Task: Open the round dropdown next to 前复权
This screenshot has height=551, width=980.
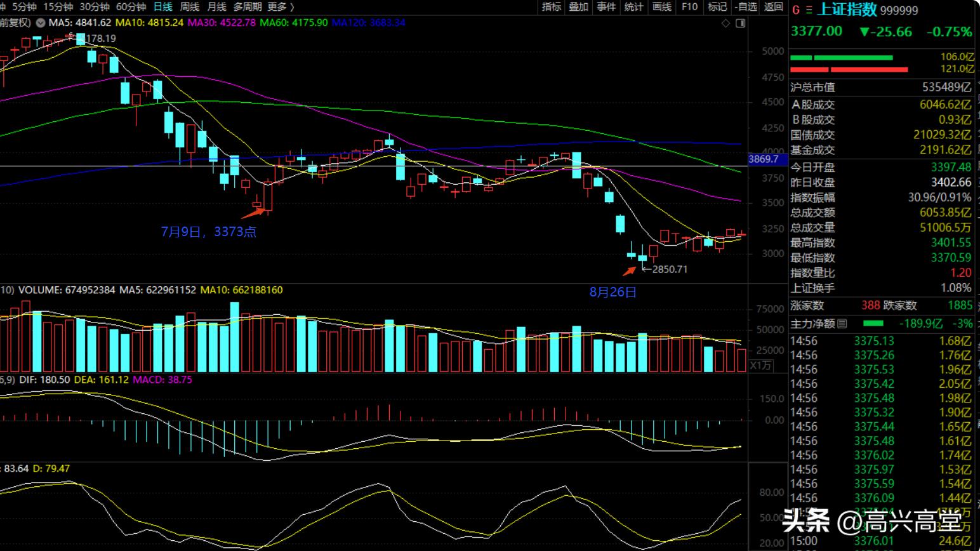Action: click(41, 23)
